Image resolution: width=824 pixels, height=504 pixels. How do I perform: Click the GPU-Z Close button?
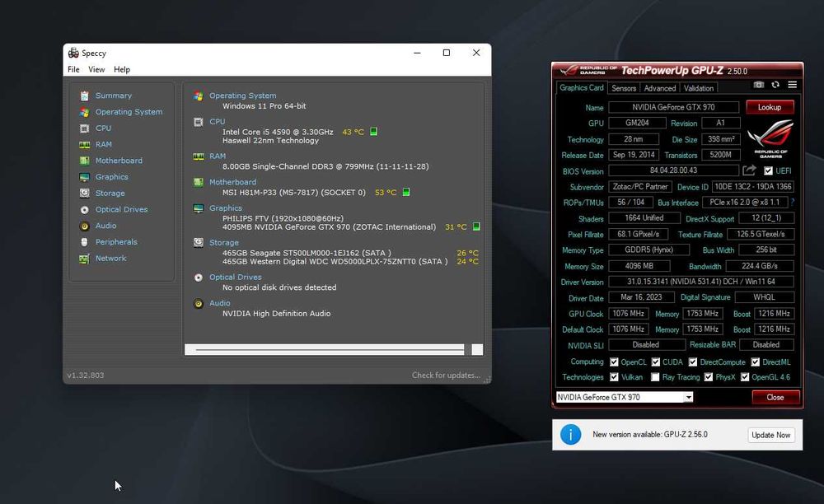coord(775,398)
